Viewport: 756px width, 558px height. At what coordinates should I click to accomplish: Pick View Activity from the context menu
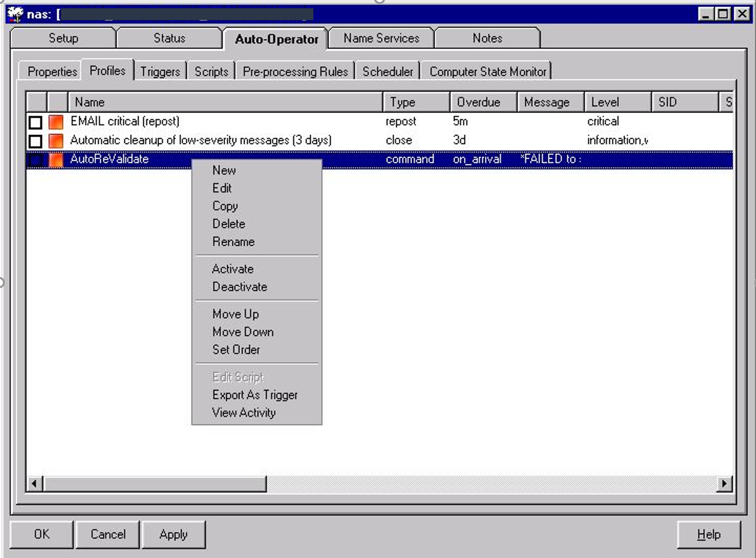click(x=244, y=413)
